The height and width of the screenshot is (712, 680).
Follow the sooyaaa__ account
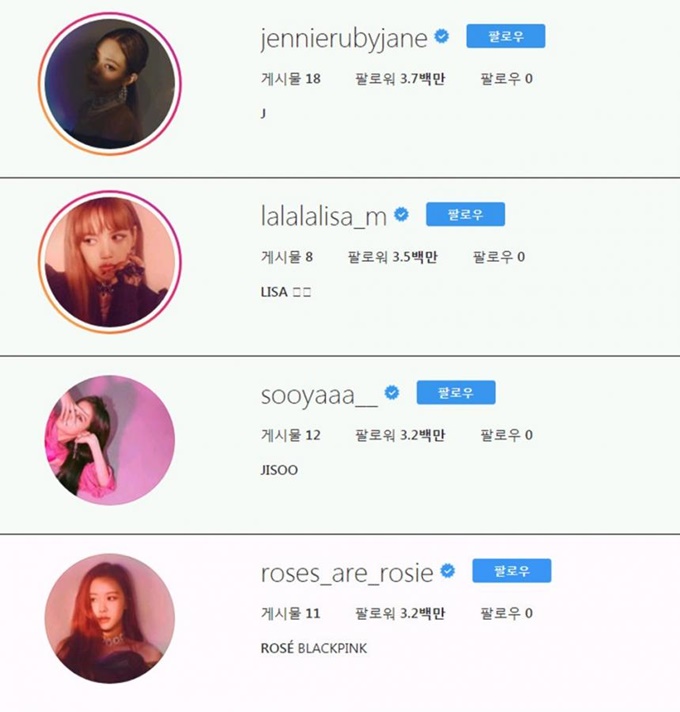tap(456, 392)
